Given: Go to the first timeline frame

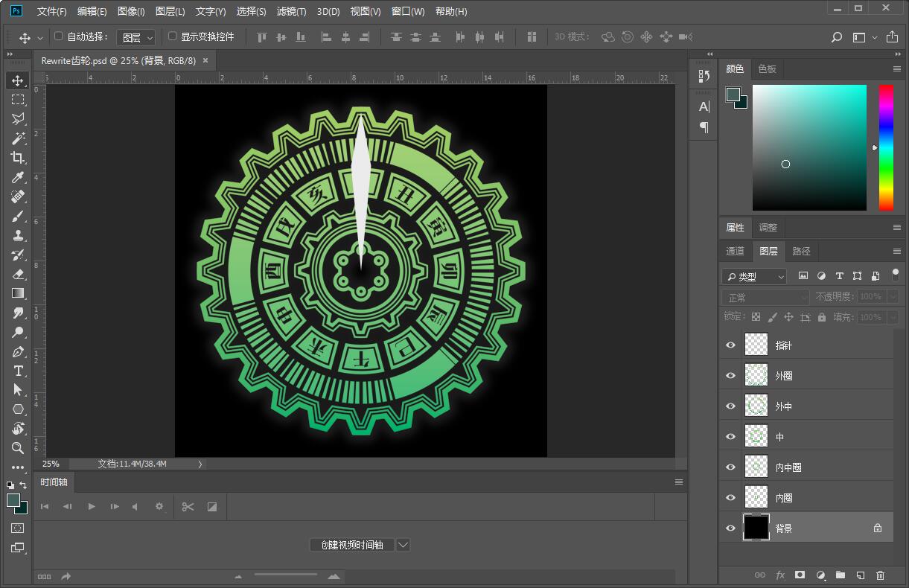Looking at the screenshot, I should click(45, 507).
